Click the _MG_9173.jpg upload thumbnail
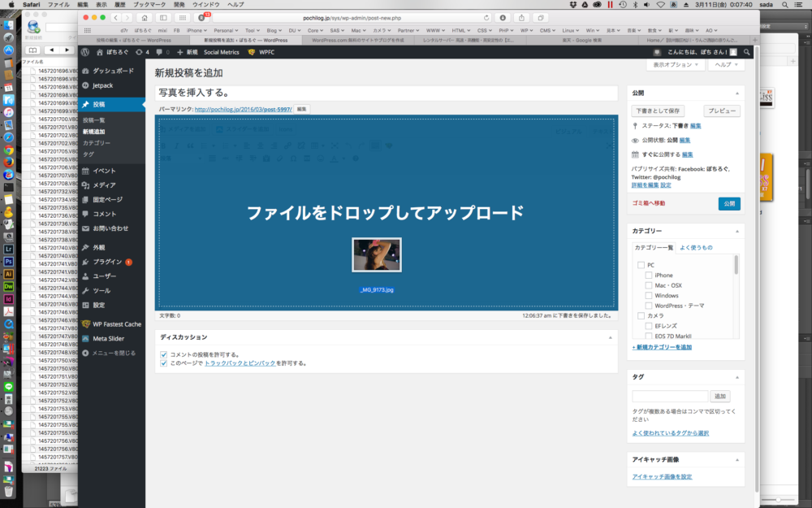This screenshot has width=812, height=508. coord(376,254)
